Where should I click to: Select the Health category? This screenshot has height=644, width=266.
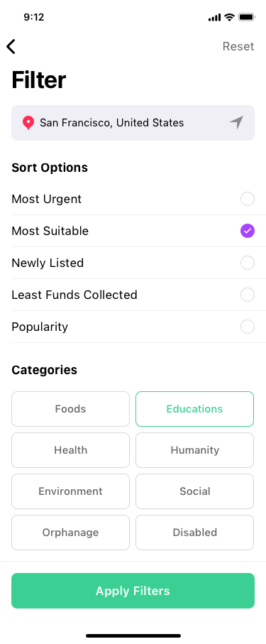[71, 450]
